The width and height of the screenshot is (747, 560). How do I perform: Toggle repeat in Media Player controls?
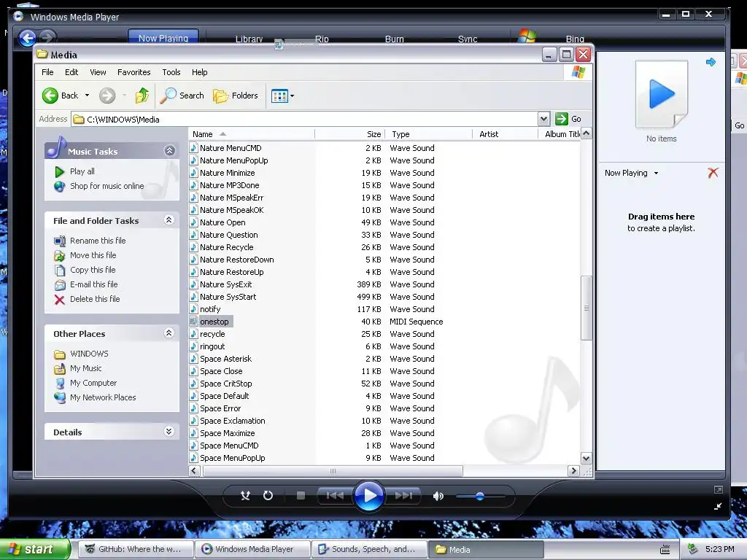click(268, 496)
